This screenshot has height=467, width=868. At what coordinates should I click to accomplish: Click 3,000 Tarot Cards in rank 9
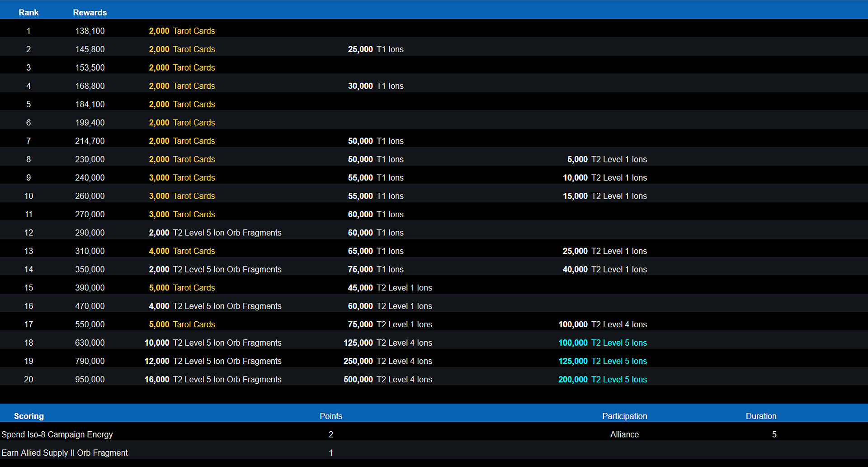pyautogui.click(x=182, y=178)
